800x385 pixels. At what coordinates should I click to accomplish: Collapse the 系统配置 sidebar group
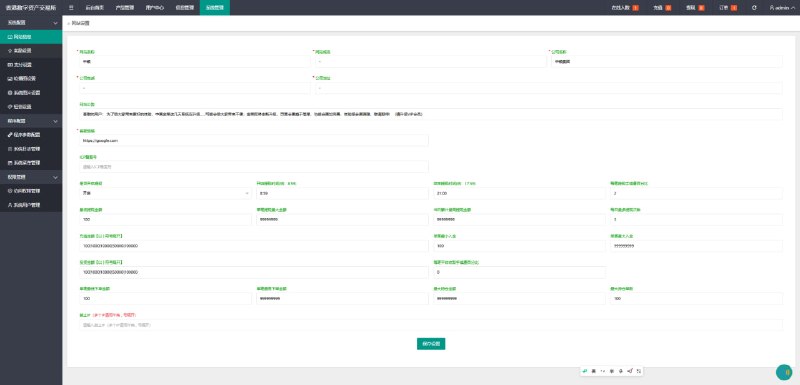(31, 23)
